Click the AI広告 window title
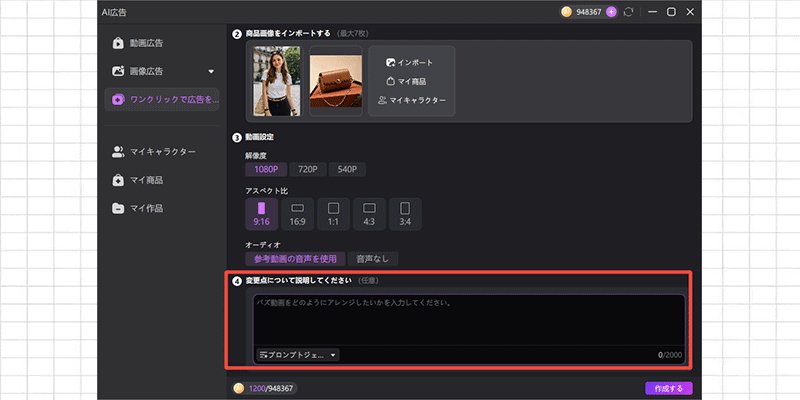Image resolution: width=800 pixels, height=400 pixels. [x=114, y=12]
